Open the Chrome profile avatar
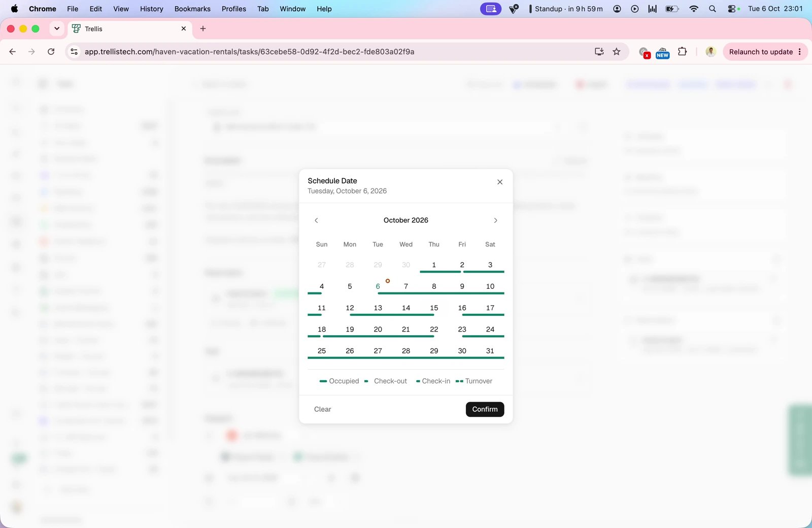The height and width of the screenshot is (528, 812). point(711,52)
